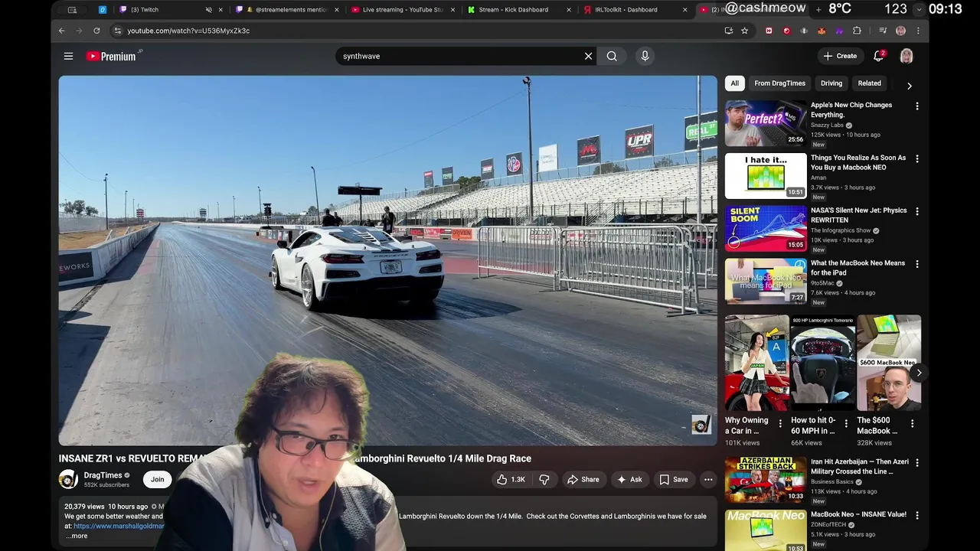This screenshot has width=980, height=551.
Task: Bookmark this page with the star
Action: 744,31
